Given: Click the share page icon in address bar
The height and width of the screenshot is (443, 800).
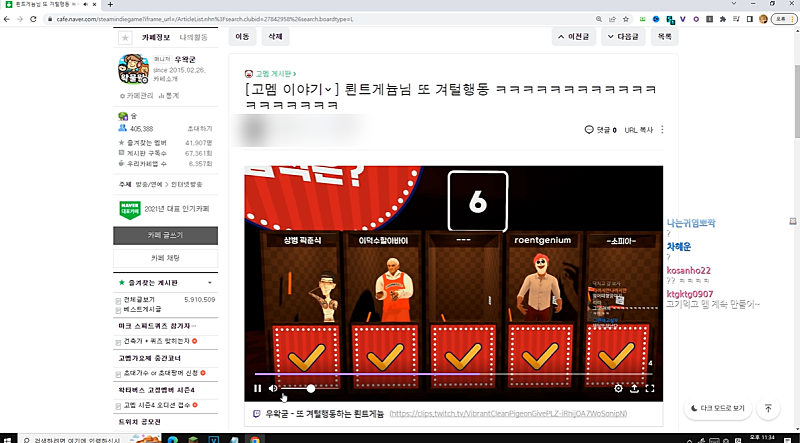Looking at the screenshot, I should [x=612, y=19].
